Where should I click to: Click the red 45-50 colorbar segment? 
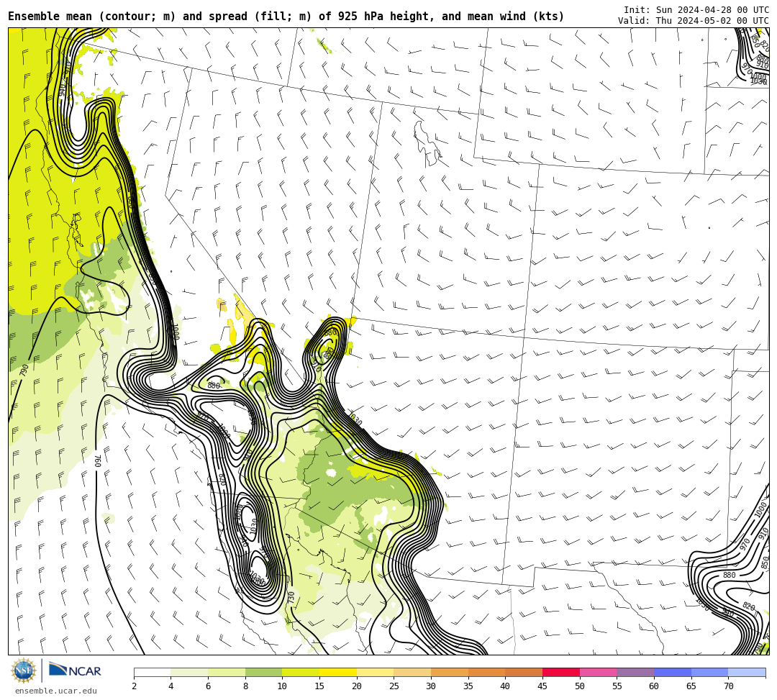[x=561, y=672]
